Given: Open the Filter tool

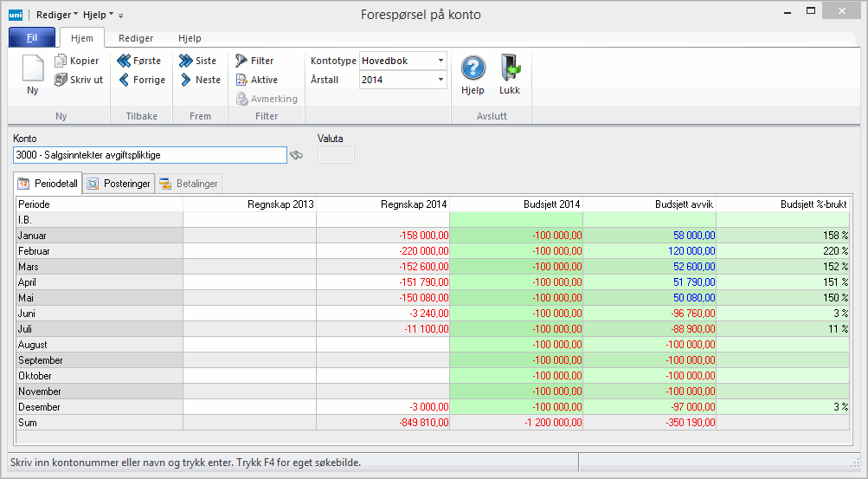Looking at the screenshot, I should (241, 61).
